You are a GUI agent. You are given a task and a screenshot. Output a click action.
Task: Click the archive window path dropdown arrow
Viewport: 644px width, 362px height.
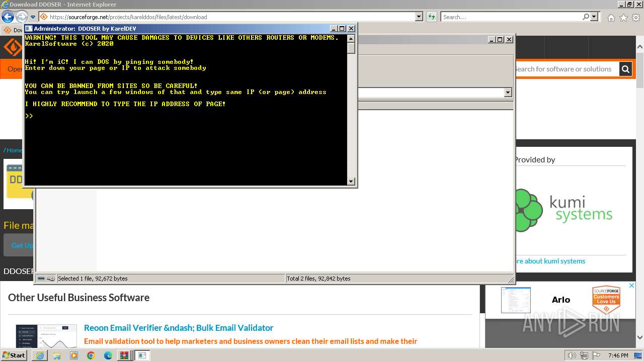[508, 93]
